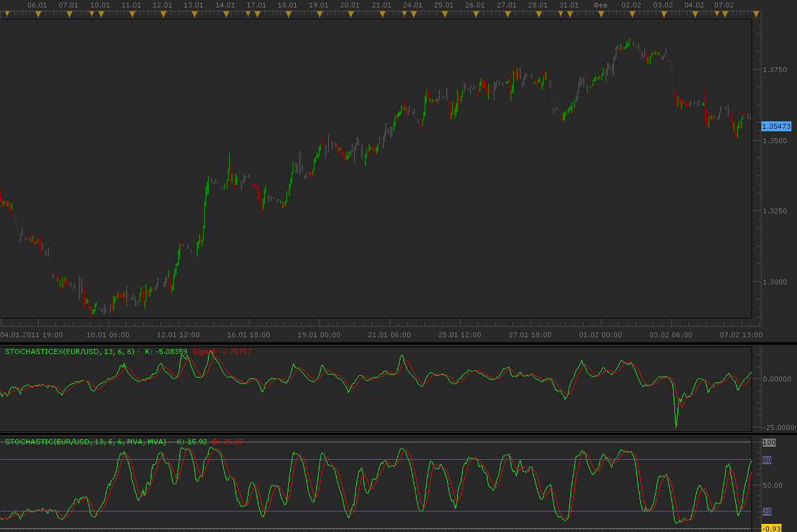Click the triangle marker under date 06.01
This screenshot has width=797, height=532.
tap(37, 14)
